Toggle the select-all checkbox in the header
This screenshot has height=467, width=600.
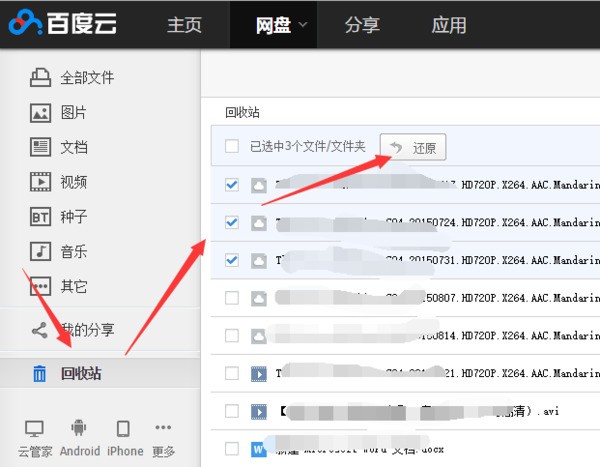(232, 146)
